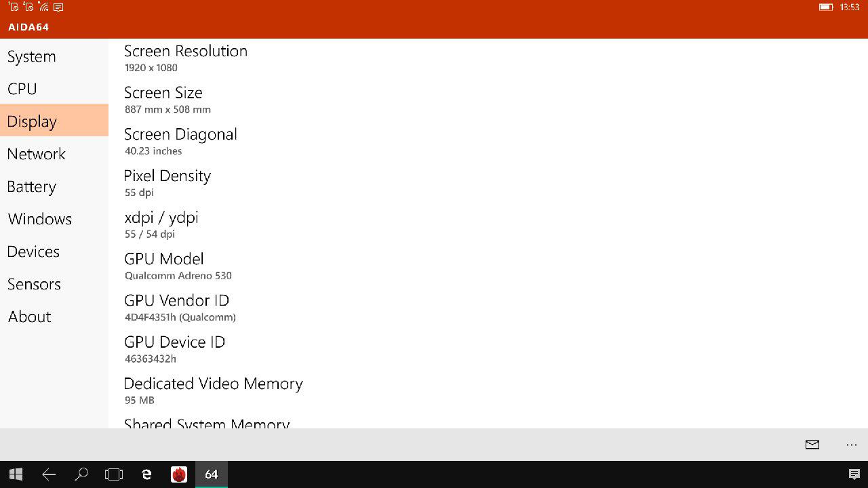
Task: Select the Display section
Action: (54, 121)
